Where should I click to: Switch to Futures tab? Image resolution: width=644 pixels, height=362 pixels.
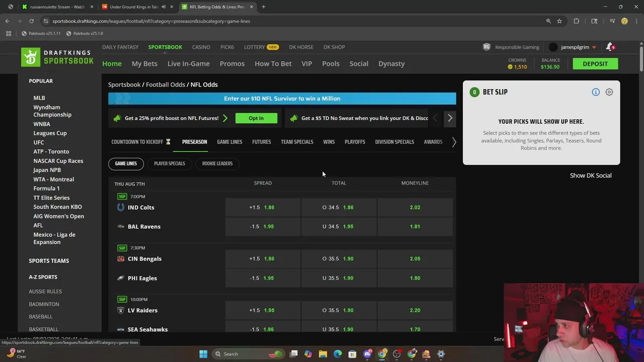pyautogui.click(x=262, y=142)
